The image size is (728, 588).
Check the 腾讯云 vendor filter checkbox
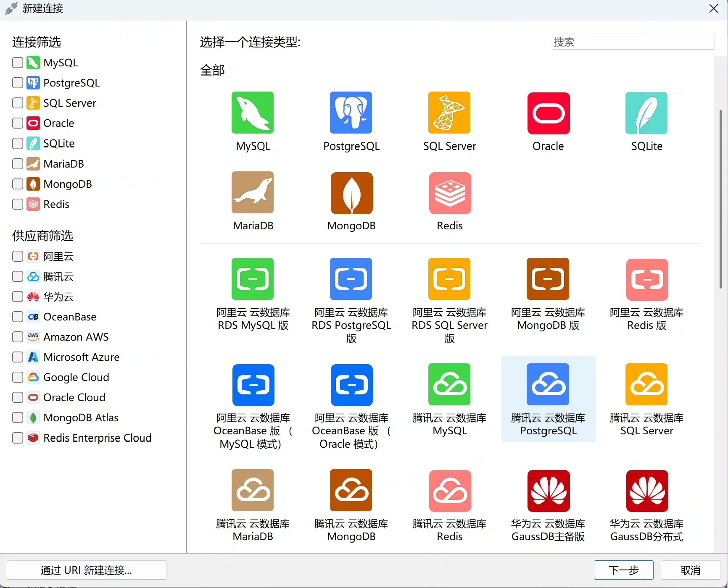point(18,276)
